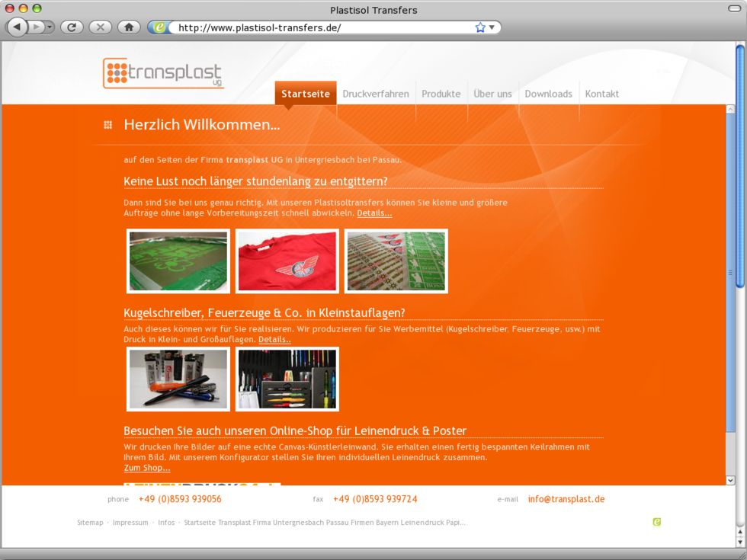Open the red t-shirt thumbnail
This screenshot has height=560, width=747.
point(287,261)
